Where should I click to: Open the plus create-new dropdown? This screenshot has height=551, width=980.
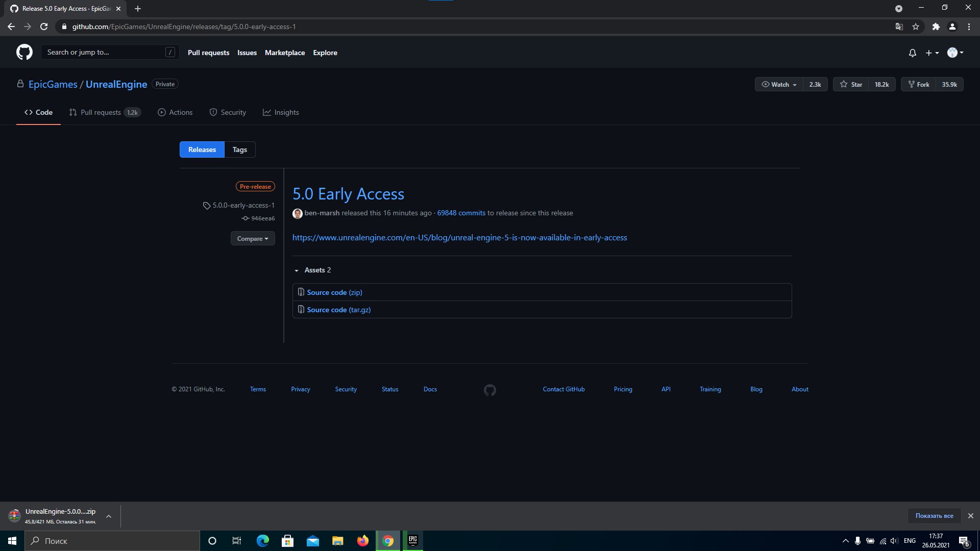click(x=932, y=53)
